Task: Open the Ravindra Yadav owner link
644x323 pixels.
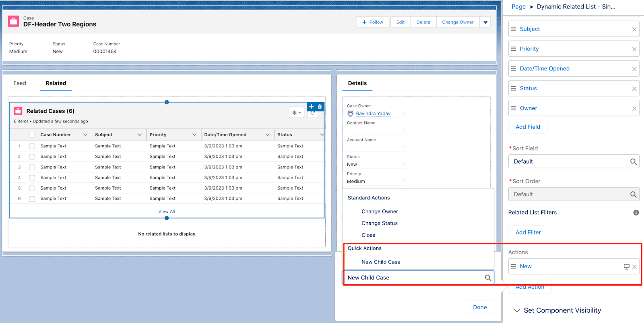Action: pos(373,114)
